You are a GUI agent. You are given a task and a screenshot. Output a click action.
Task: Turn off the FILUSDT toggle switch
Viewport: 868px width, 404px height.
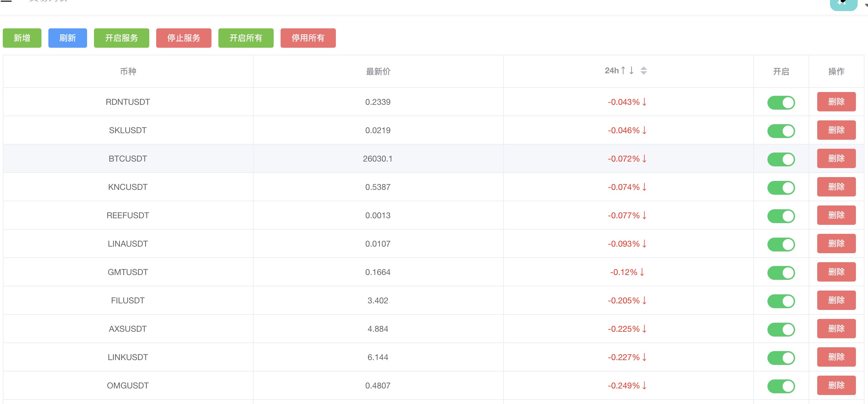781,301
